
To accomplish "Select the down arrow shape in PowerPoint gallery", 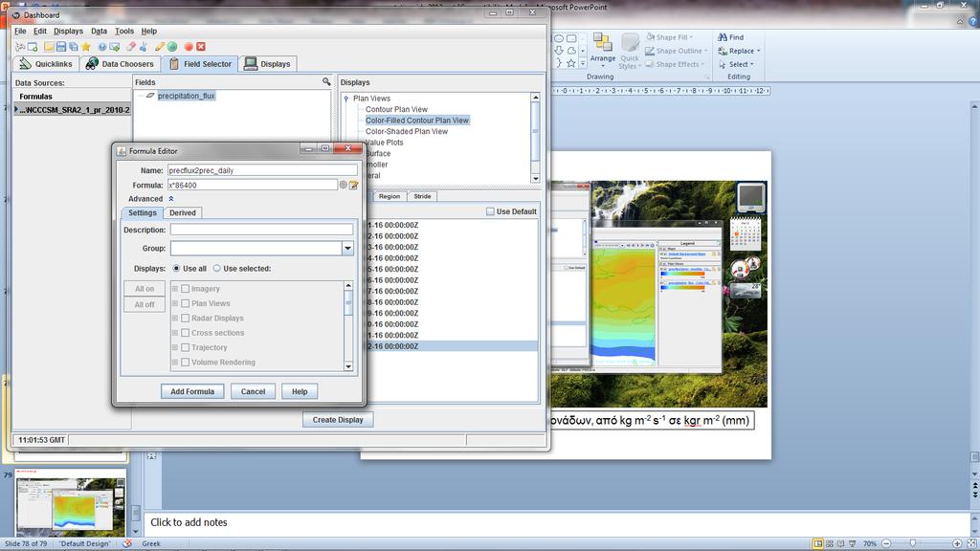I will click(x=559, y=52).
